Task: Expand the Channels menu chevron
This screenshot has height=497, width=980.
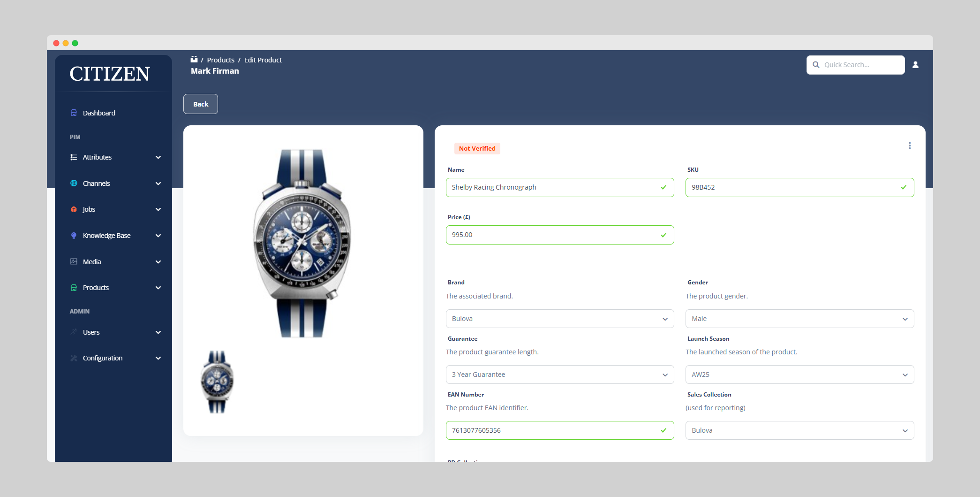Action: [x=158, y=184]
